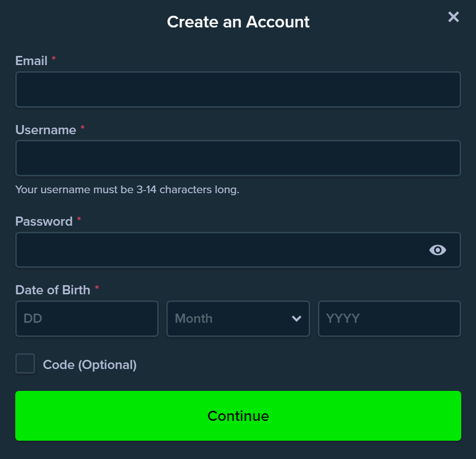This screenshot has height=459, width=476.
Task: Submit the form via Continue
Action: coord(238,416)
